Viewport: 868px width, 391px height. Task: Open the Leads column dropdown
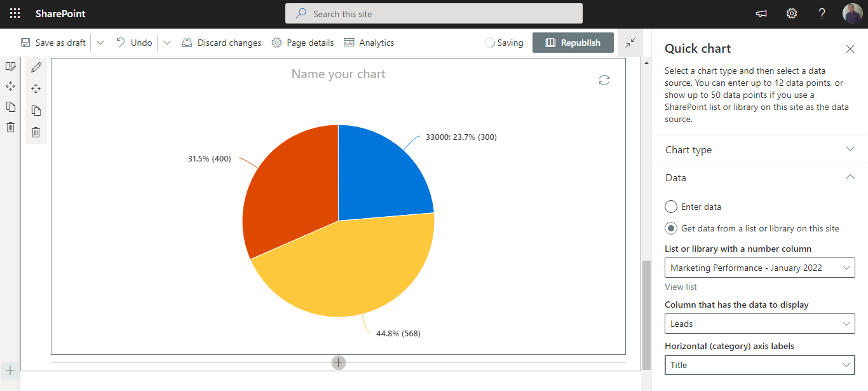(x=759, y=324)
